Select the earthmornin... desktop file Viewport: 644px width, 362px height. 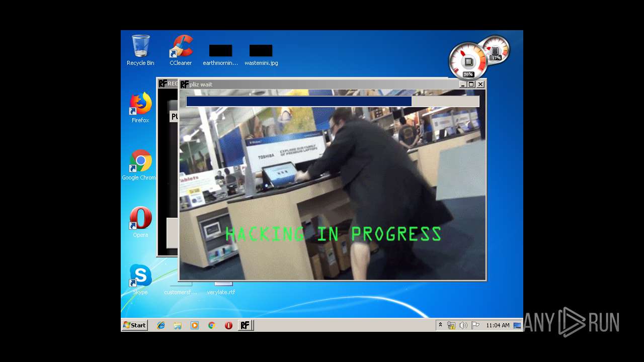pos(220,55)
